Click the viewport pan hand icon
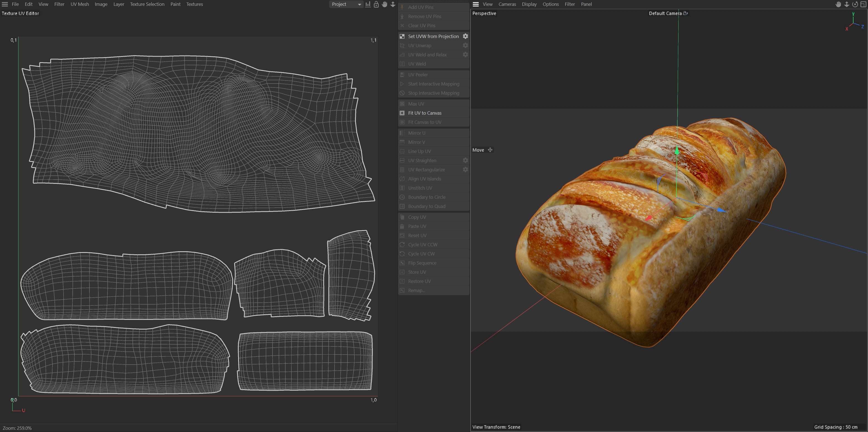 click(x=838, y=4)
